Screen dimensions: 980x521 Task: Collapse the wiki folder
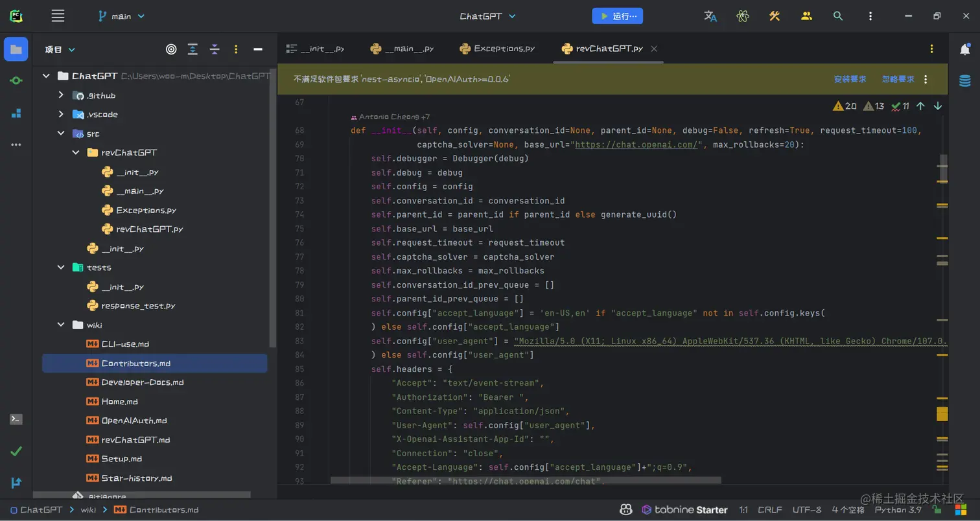click(61, 325)
